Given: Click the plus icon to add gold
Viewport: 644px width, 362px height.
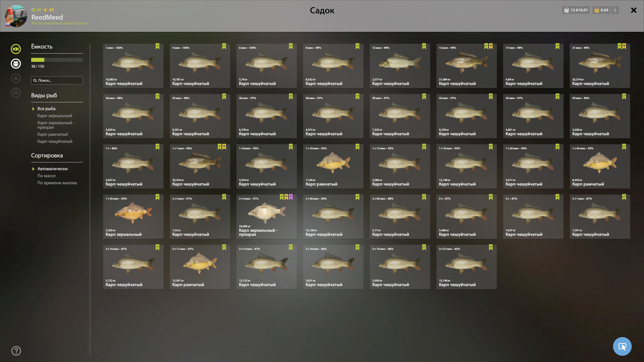Looking at the screenshot, I should 615,10.
